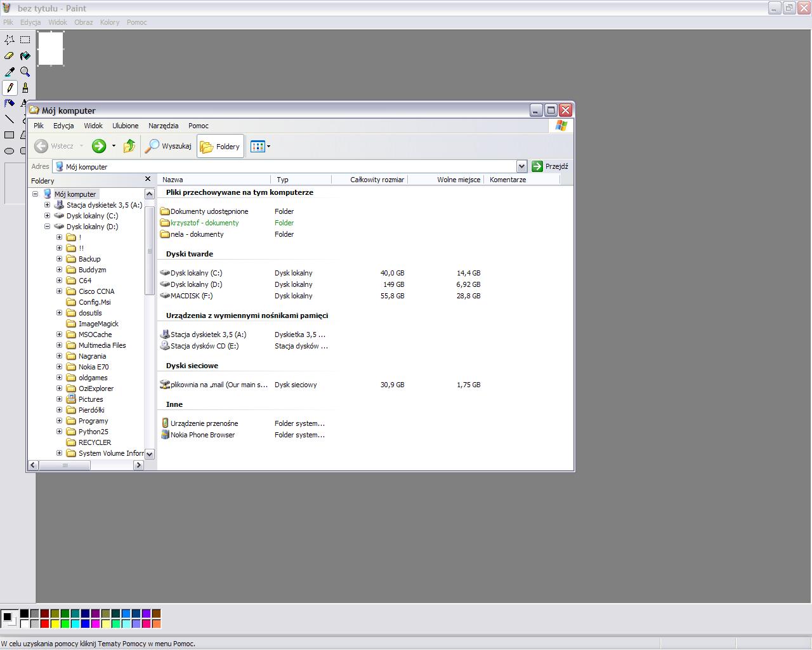Select the Fill with Color bucket tool
Image resolution: width=812 pixels, height=650 pixels.
25,56
